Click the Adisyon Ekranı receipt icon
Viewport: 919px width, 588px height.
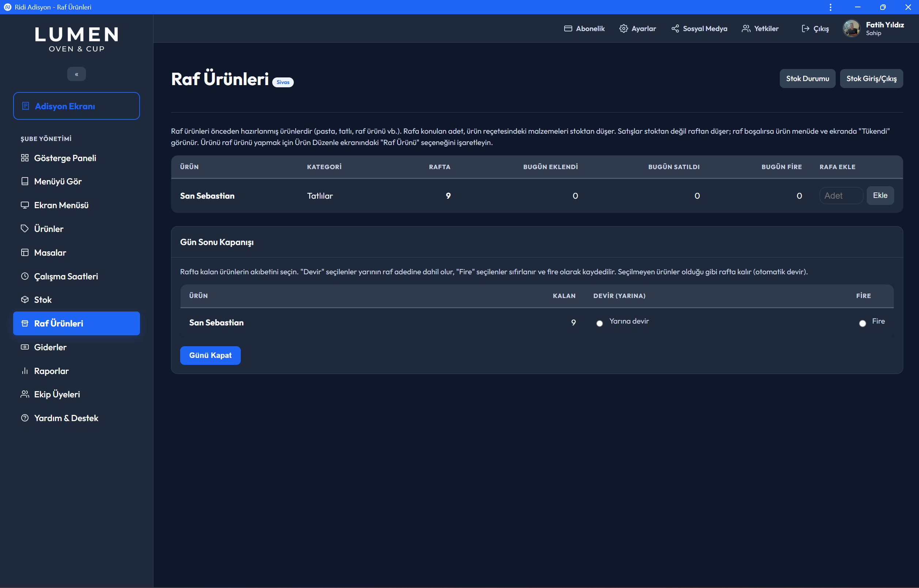(25, 106)
